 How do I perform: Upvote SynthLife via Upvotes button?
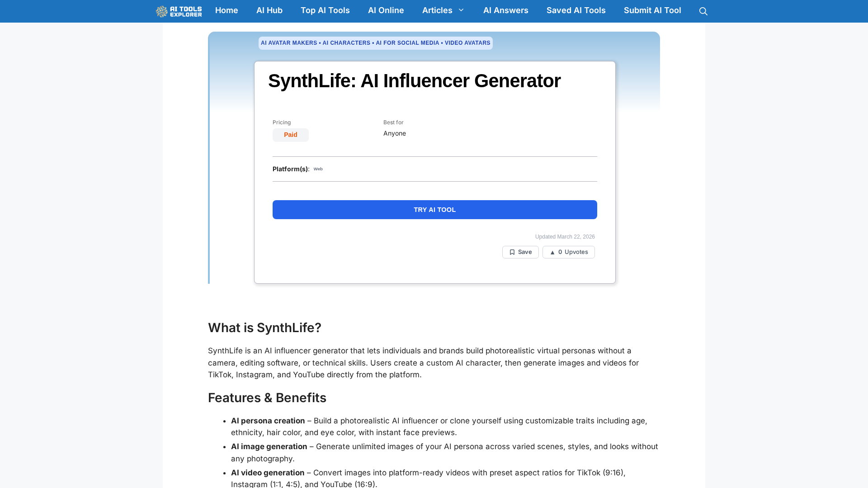pyautogui.click(x=569, y=252)
